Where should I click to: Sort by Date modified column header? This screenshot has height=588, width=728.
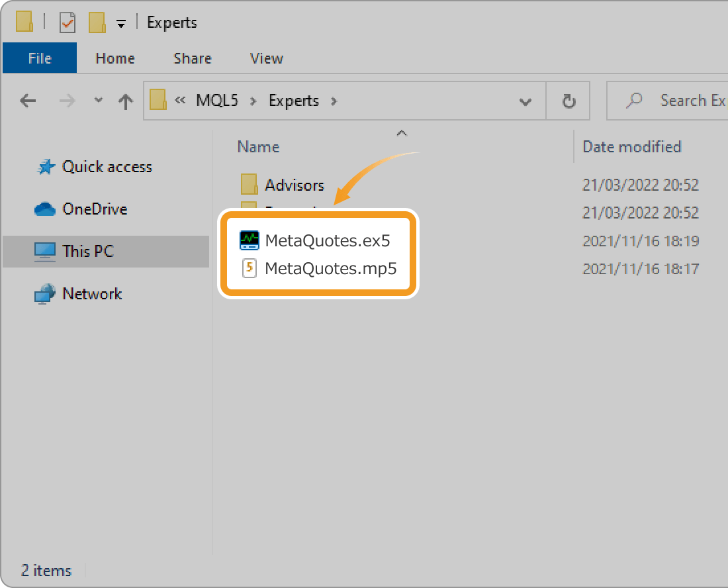[x=631, y=147]
